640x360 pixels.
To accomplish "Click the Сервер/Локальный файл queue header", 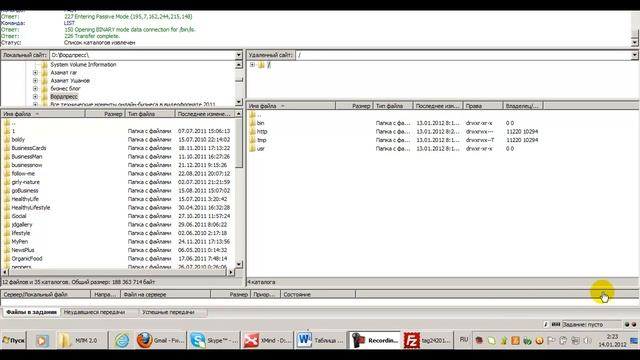I will point(45,294).
